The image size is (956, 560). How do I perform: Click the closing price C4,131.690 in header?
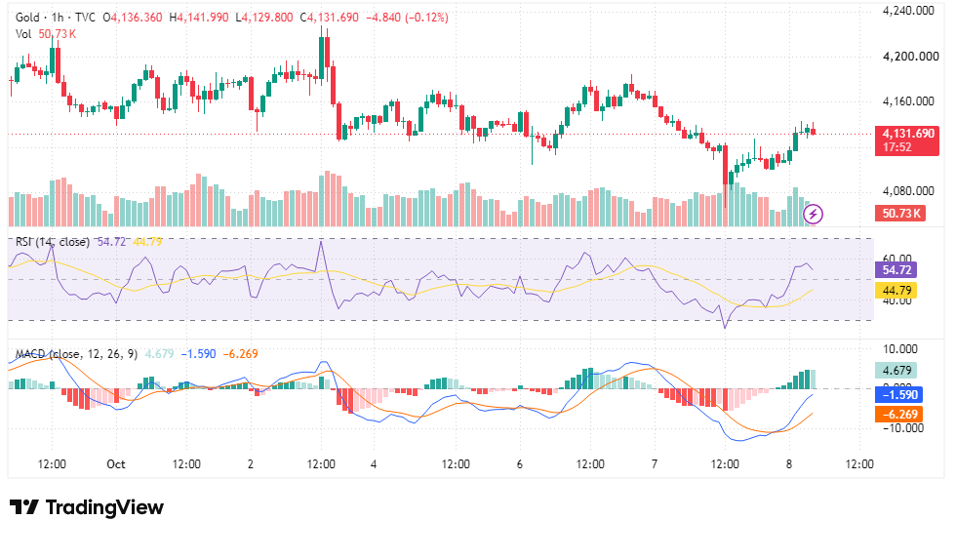(330, 18)
